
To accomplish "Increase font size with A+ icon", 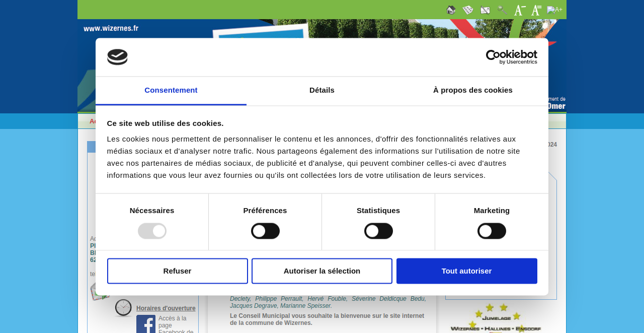I will point(554,10).
